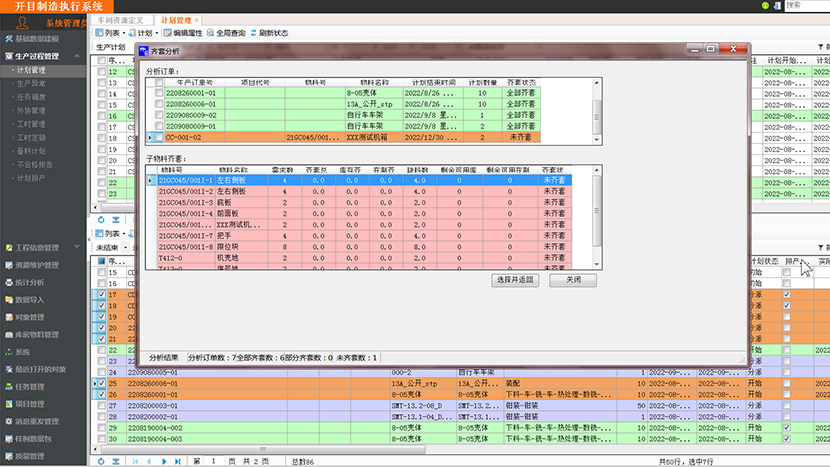Open 任务调度 in the sidebar menu
830x467 pixels.
click(30, 98)
